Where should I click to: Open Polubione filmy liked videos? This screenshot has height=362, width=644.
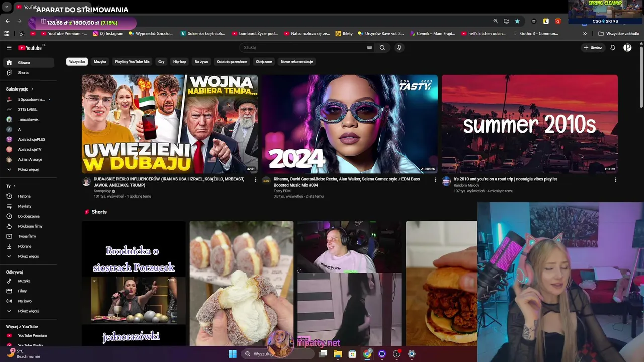point(28,226)
